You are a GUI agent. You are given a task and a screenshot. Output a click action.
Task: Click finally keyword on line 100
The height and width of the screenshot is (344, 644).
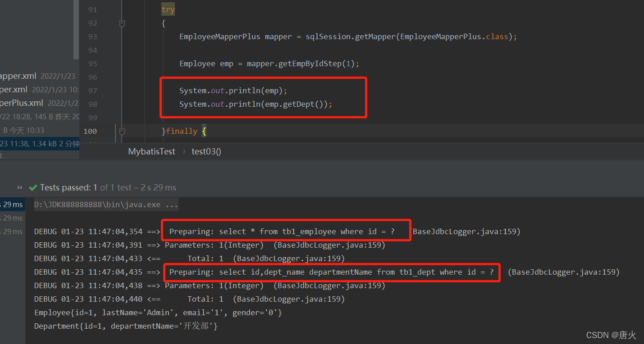tap(182, 131)
